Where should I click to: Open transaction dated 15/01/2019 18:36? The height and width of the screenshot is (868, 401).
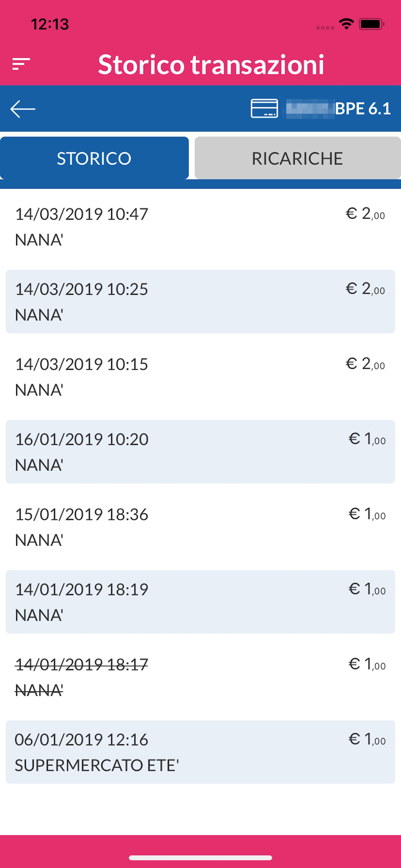(200, 527)
